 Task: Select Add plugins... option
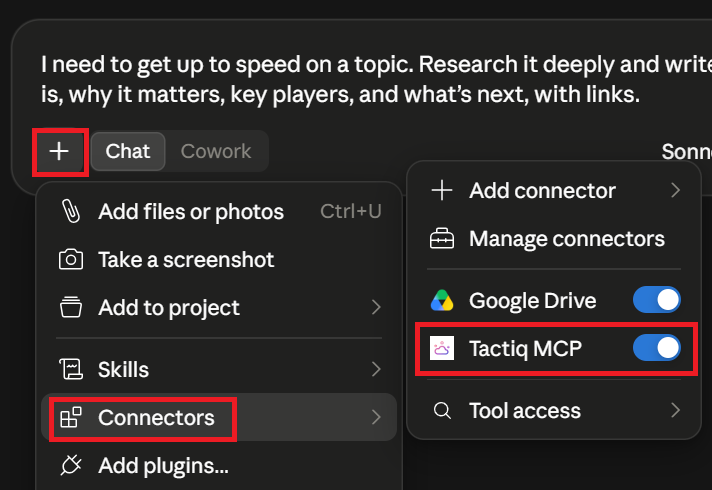coord(219,465)
